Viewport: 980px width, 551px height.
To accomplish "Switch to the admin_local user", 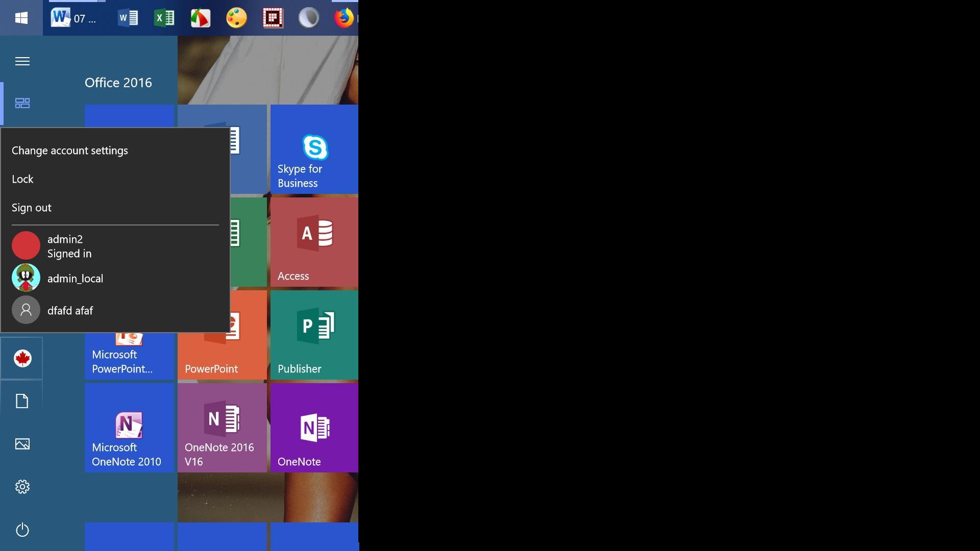I will (75, 278).
